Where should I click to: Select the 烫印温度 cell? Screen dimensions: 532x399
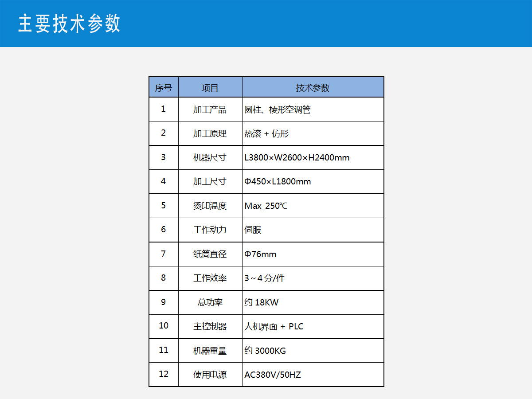click(x=210, y=206)
